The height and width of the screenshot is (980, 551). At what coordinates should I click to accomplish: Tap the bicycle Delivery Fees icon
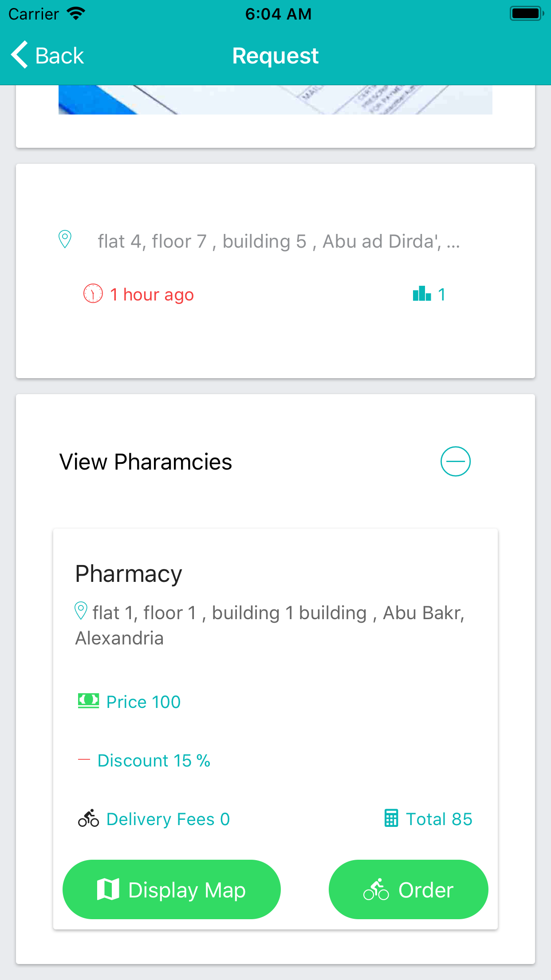coord(88,818)
